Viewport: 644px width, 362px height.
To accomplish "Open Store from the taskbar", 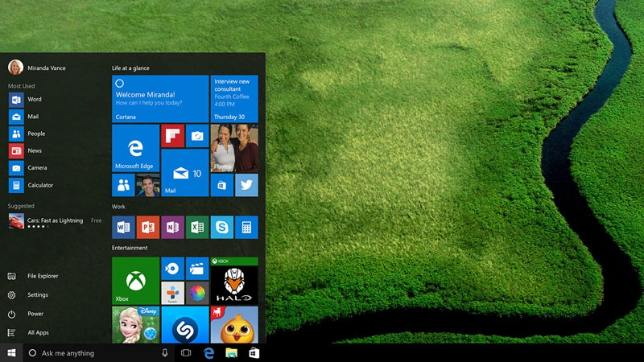I will click(254, 353).
